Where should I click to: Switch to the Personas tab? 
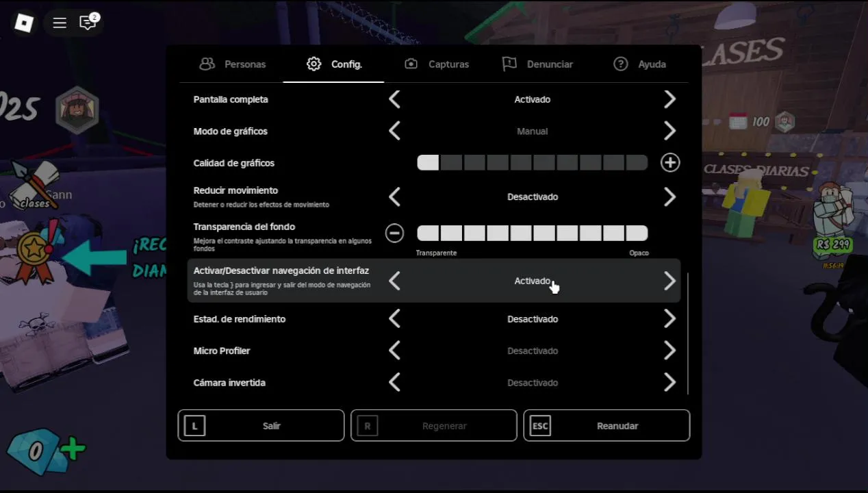[232, 64]
